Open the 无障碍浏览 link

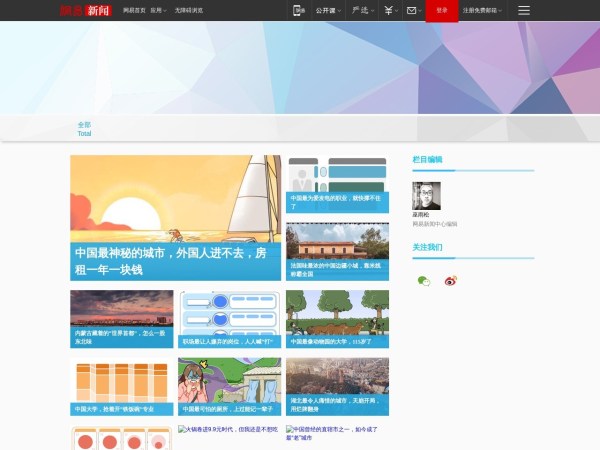pos(188,10)
